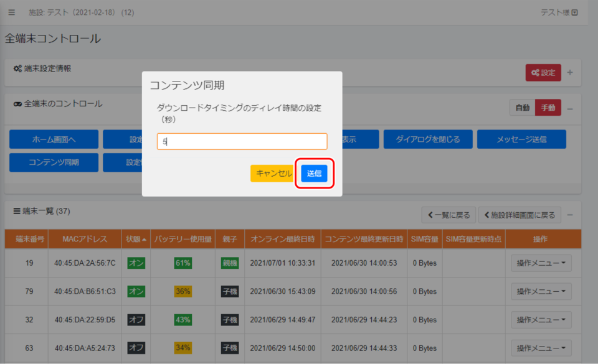598x364 pixels.
Task: Return via 施設詳細画面に戻る button
Action: (x=520, y=215)
